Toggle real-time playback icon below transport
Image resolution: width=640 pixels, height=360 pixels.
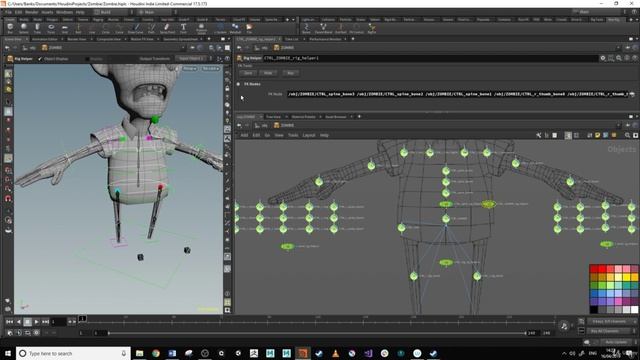[19, 333]
